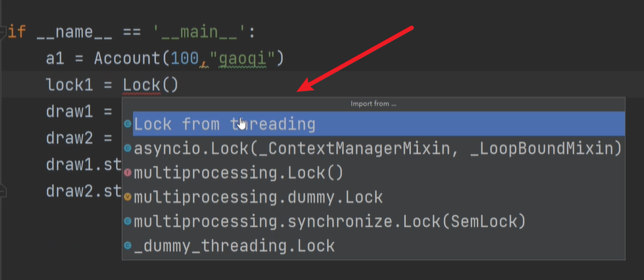This screenshot has height=280, width=644.
Task: Select multiprocessing.dummy.Lock import entry
Action: click(x=379, y=197)
